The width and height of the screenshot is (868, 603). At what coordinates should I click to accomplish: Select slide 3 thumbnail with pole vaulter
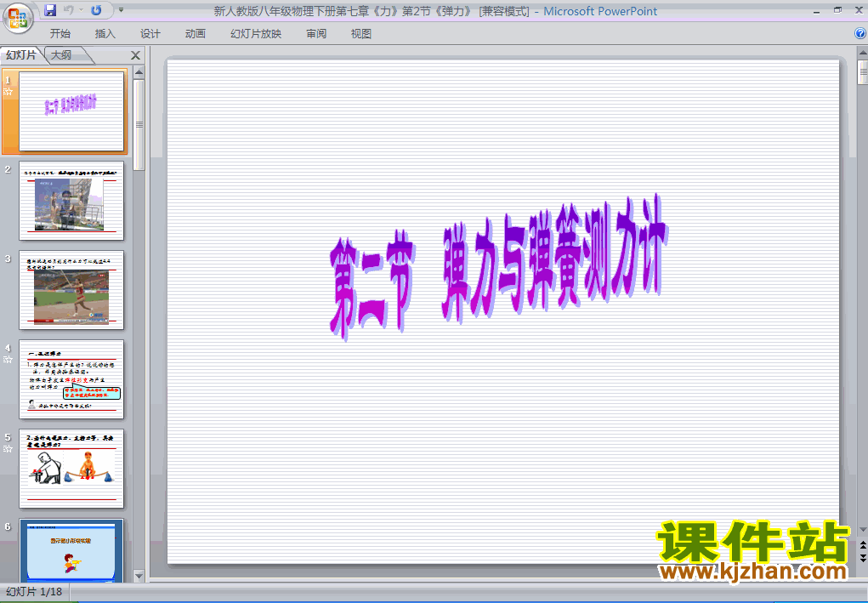pos(71,290)
